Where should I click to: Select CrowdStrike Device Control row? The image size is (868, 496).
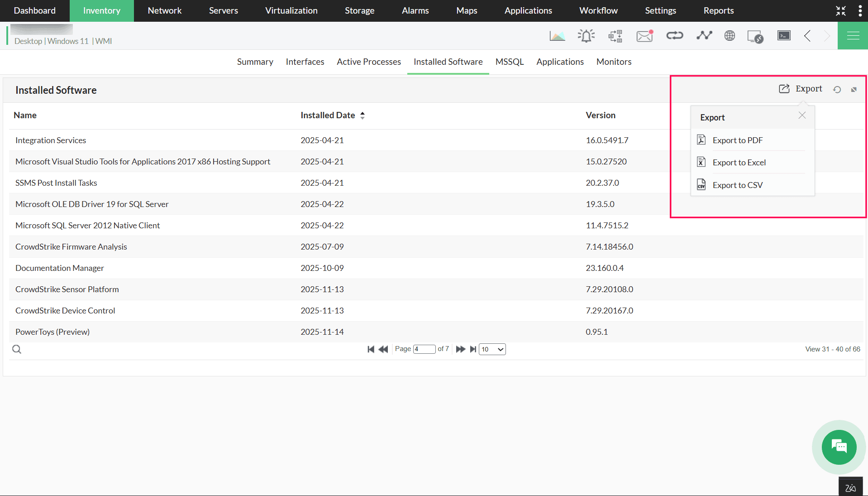click(436, 311)
